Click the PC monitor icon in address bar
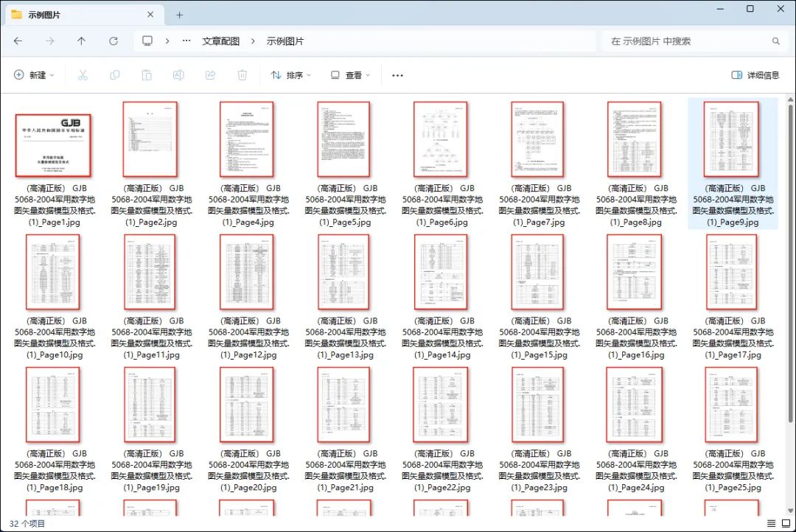The height and width of the screenshot is (532, 796). pyautogui.click(x=147, y=41)
